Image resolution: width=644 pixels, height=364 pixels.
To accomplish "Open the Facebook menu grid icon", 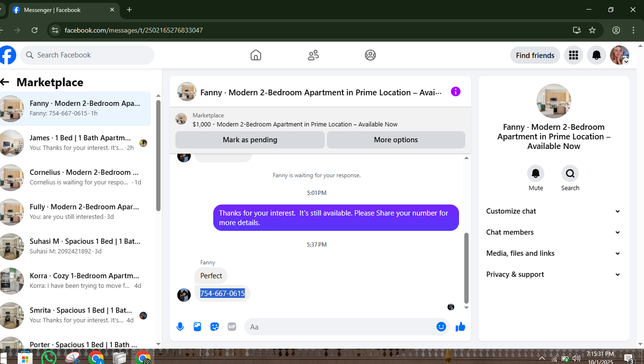I will pyautogui.click(x=574, y=55).
